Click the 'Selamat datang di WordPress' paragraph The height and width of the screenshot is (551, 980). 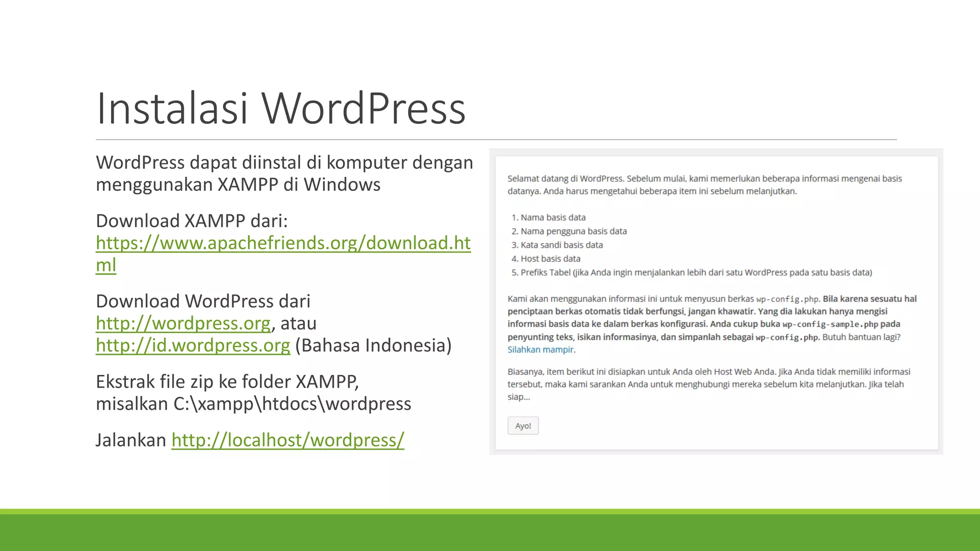704,185
